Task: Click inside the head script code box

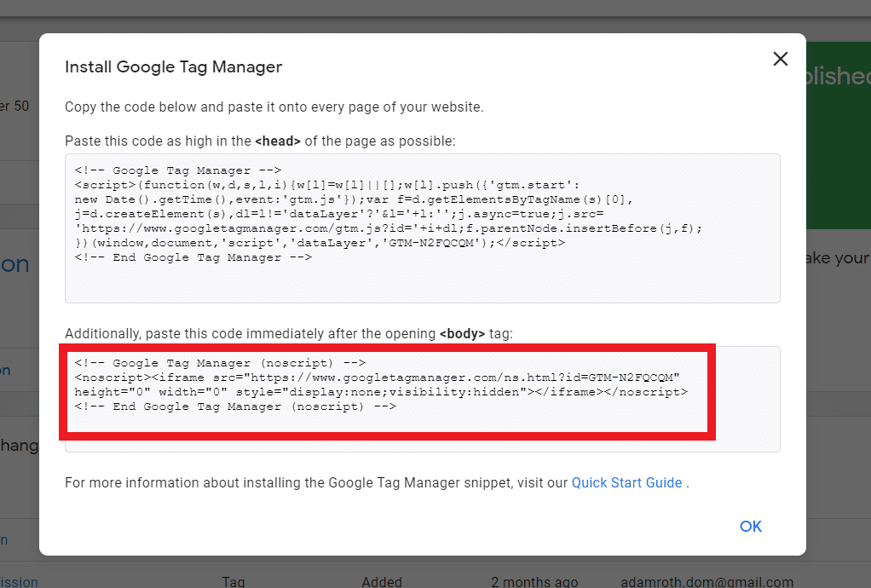Action: coord(422,281)
